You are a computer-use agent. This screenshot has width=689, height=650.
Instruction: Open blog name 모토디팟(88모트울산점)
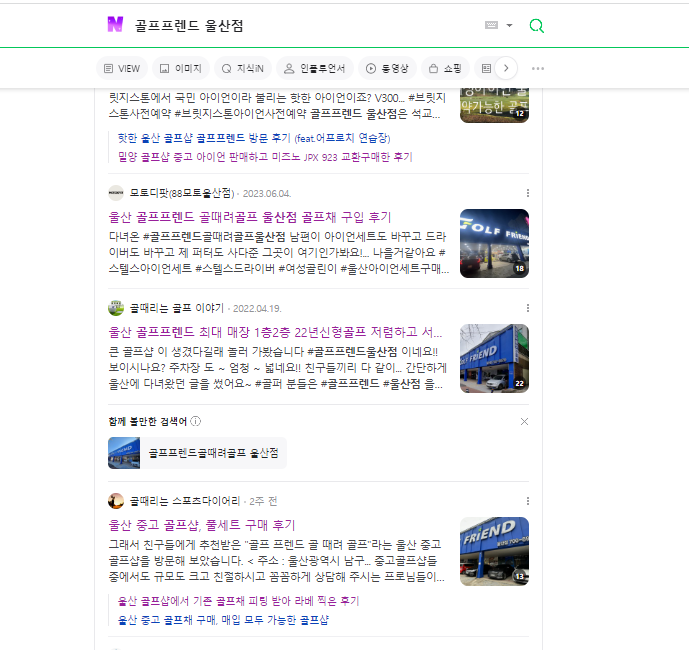pyautogui.click(x=182, y=193)
